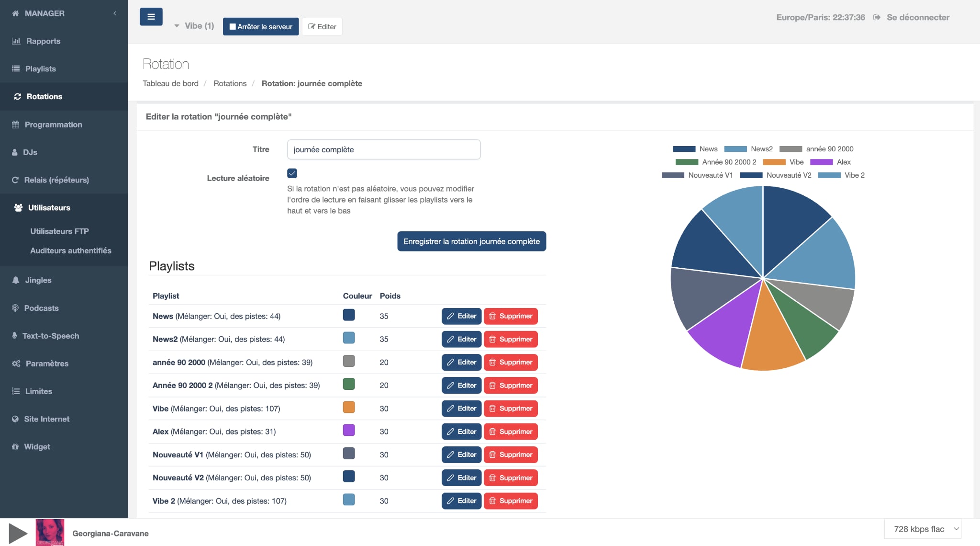Screen dimensions: 980x546
Task: Collapse the sidebar using the MANAGER chevron
Action: 115,13
